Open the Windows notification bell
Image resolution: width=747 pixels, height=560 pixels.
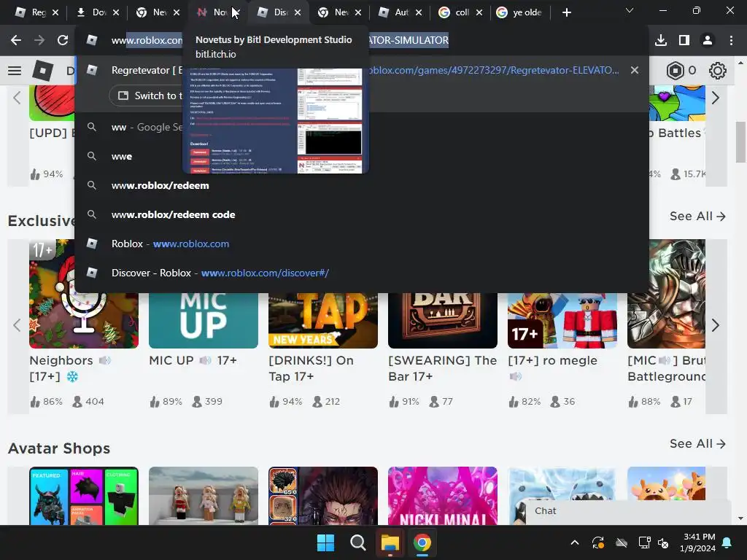coord(727,542)
